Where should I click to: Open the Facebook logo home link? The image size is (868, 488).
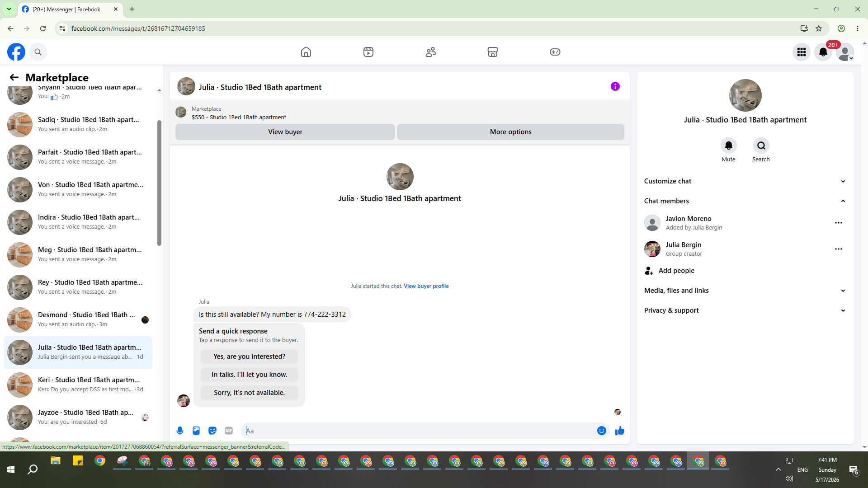pyautogui.click(x=16, y=52)
